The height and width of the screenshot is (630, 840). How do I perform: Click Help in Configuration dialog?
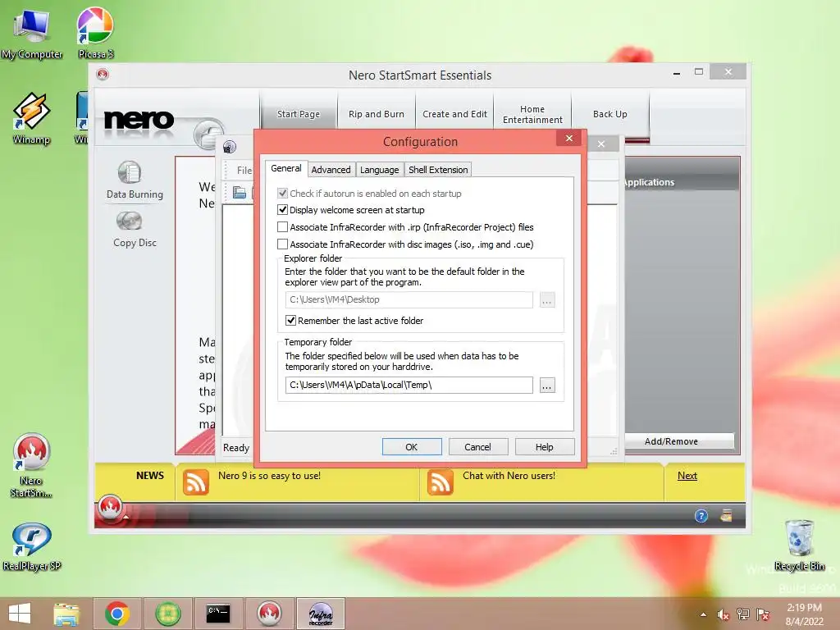pos(545,447)
